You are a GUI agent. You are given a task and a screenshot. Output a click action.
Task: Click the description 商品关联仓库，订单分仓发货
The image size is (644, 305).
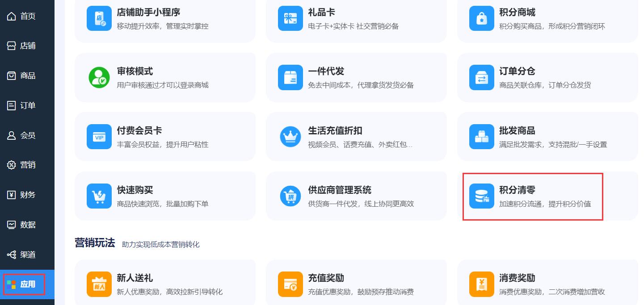tap(545, 85)
